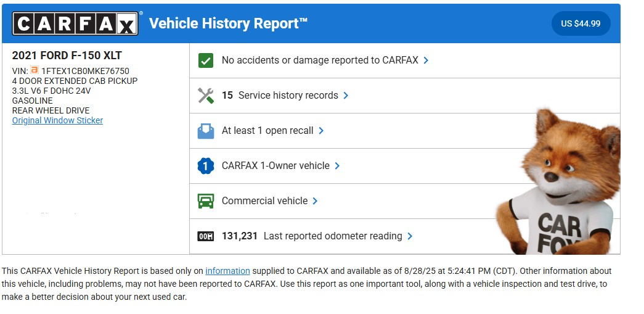
Task: Open the Original Window Sticker link
Action: coord(57,120)
